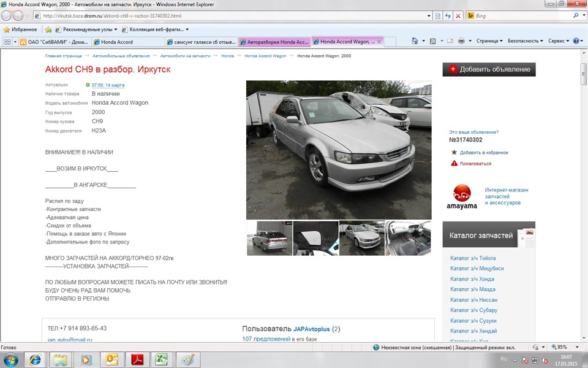Go forward with the browser Forward arrow
The image size is (588, 368).
click(18, 16)
